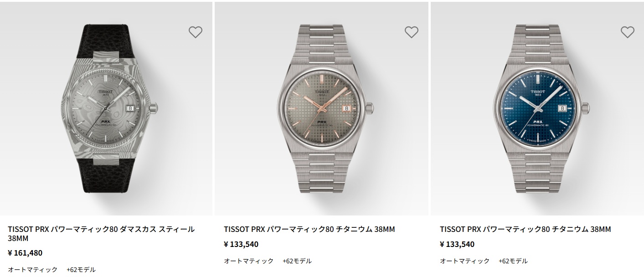Click オートマティック label under the grey-dial watch

(249, 261)
